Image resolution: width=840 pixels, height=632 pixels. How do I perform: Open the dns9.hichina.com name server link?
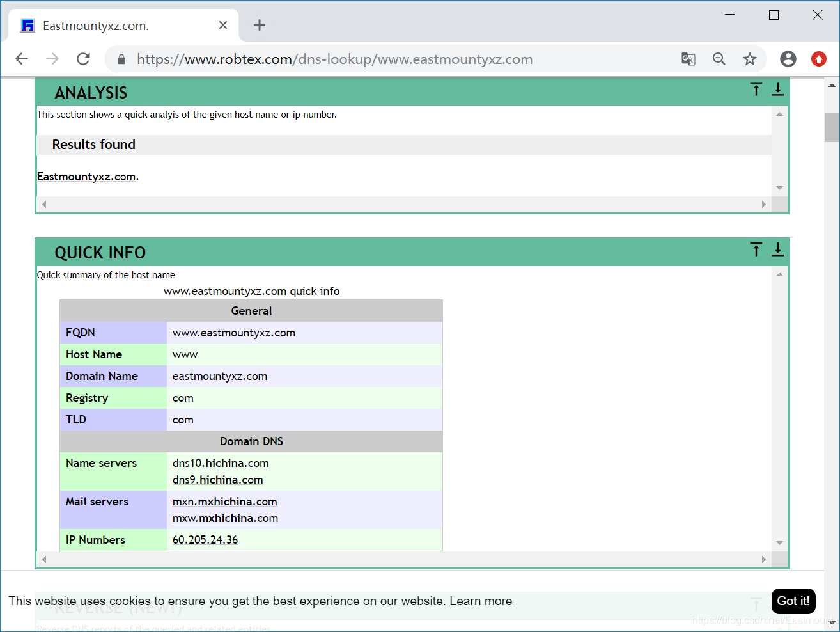pos(218,480)
